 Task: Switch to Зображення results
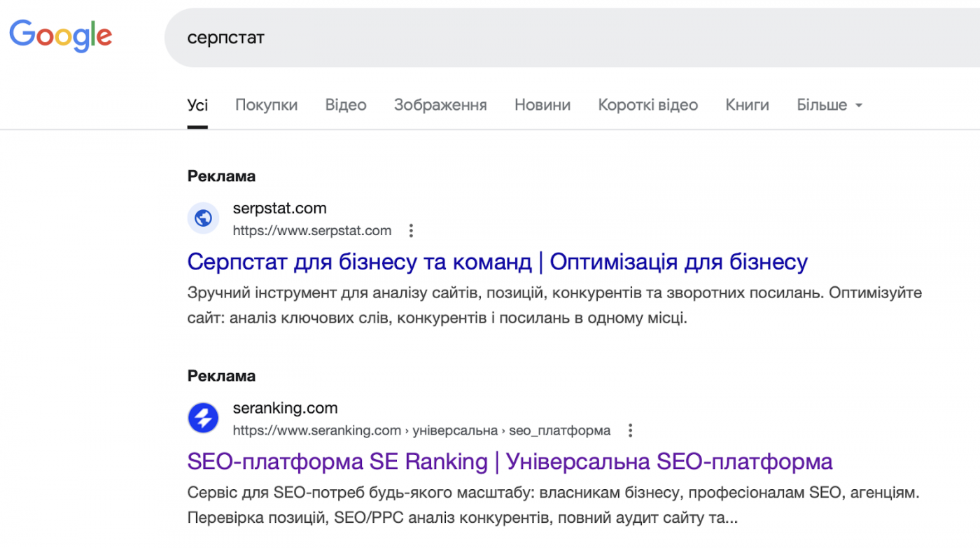pyautogui.click(x=440, y=105)
